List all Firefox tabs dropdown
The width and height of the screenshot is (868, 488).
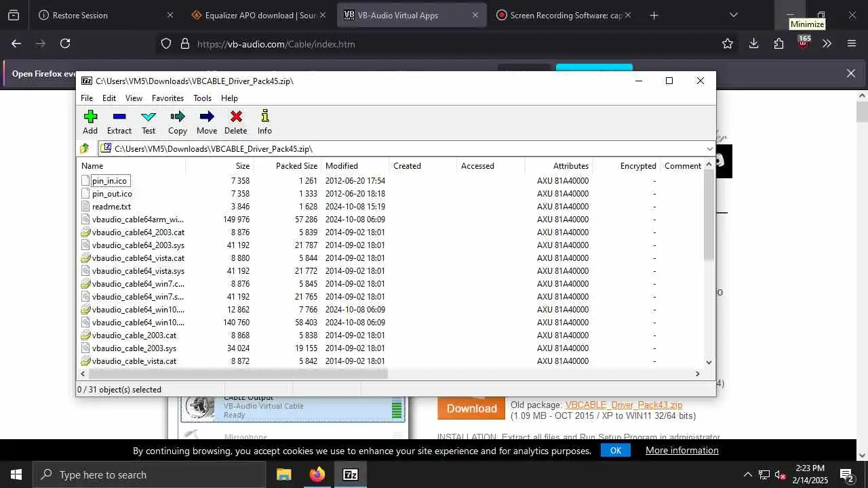point(733,15)
